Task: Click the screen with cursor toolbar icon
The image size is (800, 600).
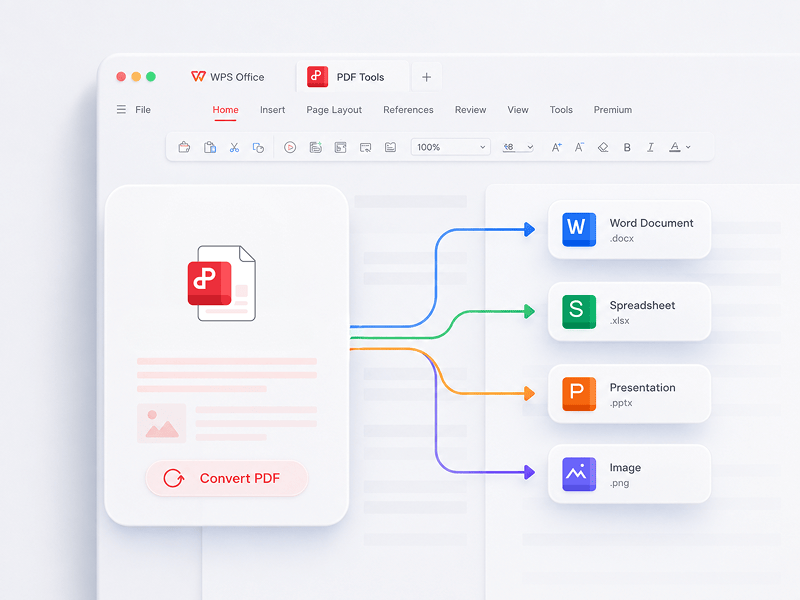Action: pyautogui.click(x=365, y=147)
